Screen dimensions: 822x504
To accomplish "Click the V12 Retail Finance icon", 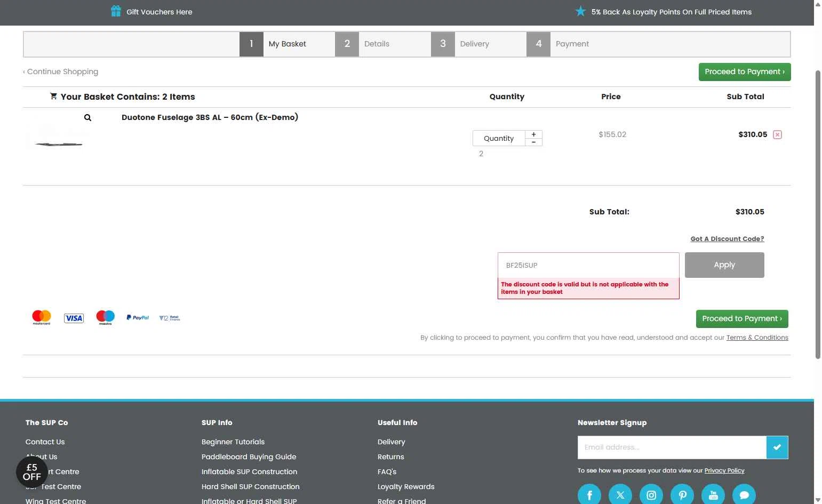I will click(170, 318).
